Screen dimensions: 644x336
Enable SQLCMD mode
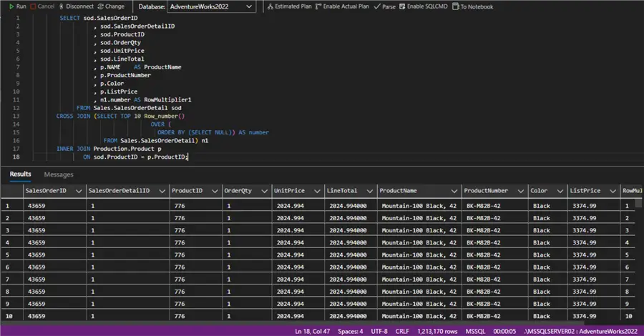coord(424,6)
